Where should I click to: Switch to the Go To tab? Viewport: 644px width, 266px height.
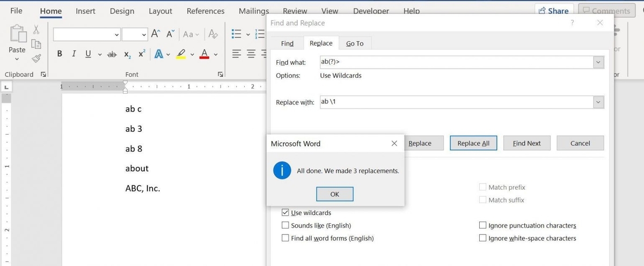(x=354, y=43)
